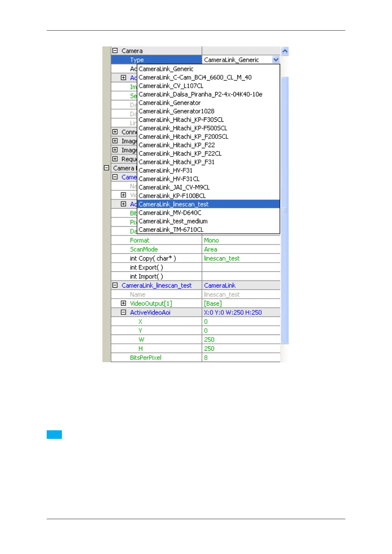
Task: Choose CameraLink_Hitachi_KP_F200SCL
Action: click(x=208, y=137)
